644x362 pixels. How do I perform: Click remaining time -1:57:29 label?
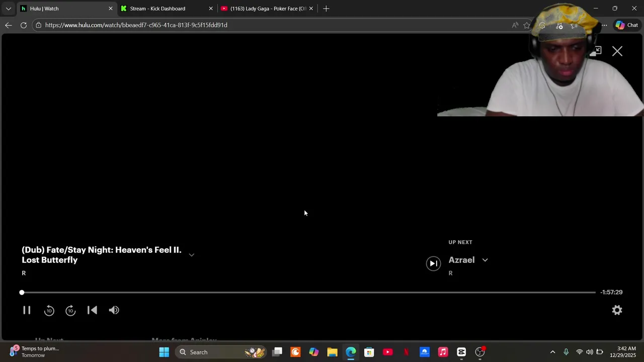pyautogui.click(x=611, y=292)
